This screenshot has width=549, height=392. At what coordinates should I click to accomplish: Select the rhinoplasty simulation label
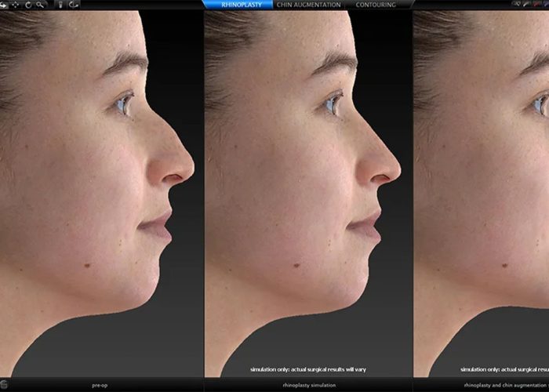[x=309, y=385]
